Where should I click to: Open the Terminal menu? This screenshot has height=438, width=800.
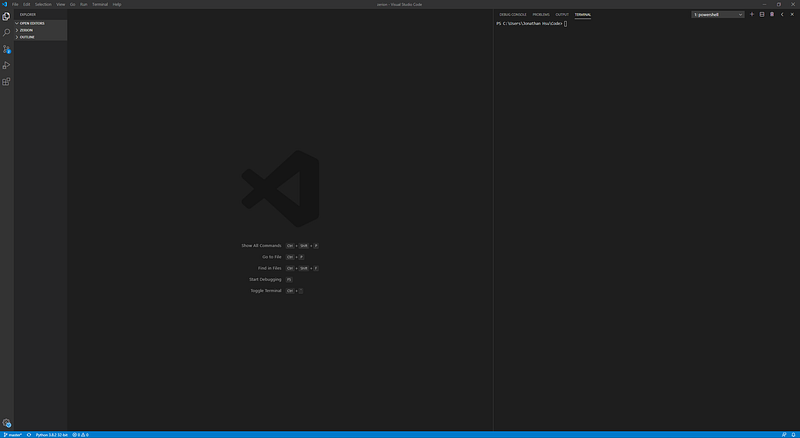point(100,4)
